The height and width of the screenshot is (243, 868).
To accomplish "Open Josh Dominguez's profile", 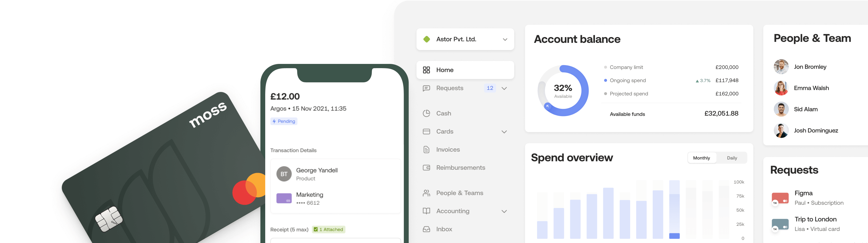I will click(x=816, y=131).
